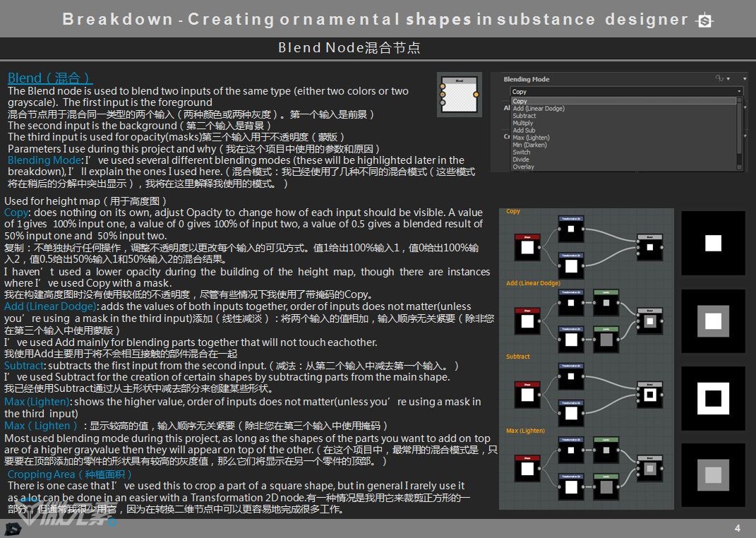Image resolution: width=756 pixels, height=538 pixels.
Task: Select the Blend node in Max (Lighten) graph
Action: (649, 469)
